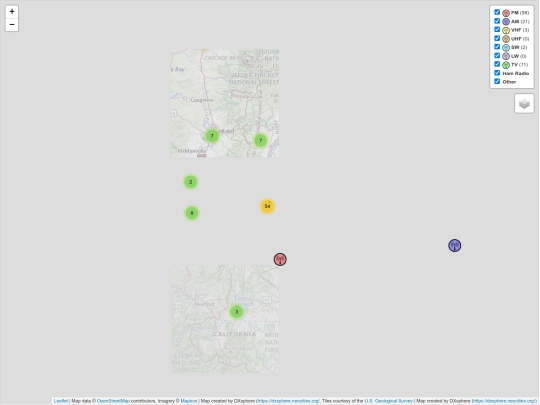Click the TV (11) legend label
The height and width of the screenshot is (405, 540).
click(x=519, y=64)
